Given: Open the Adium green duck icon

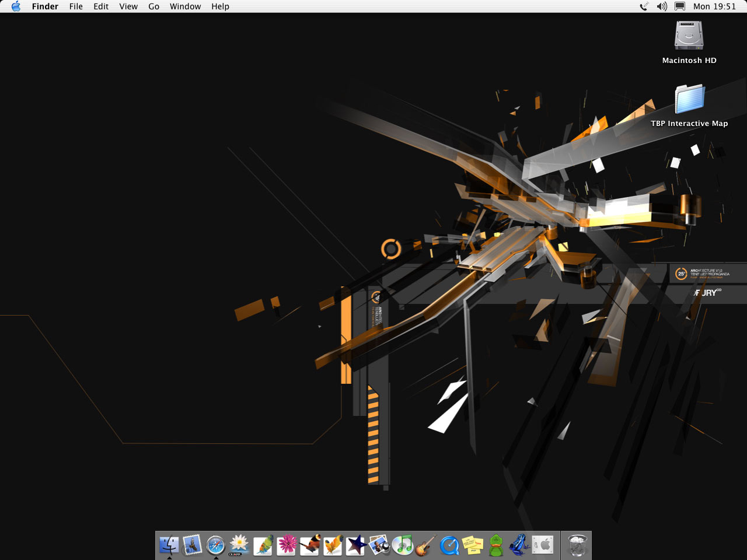Looking at the screenshot, I should [496, 545].
